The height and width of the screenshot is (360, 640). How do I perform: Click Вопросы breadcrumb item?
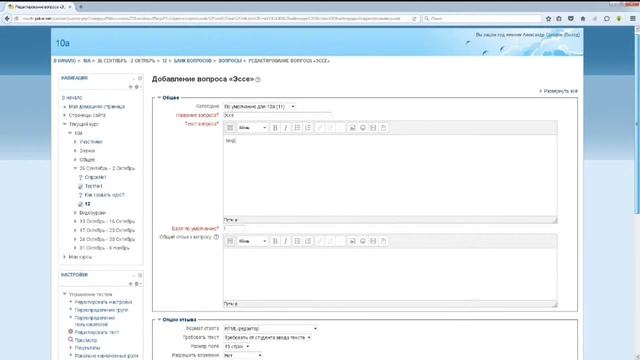click(230, 61)
